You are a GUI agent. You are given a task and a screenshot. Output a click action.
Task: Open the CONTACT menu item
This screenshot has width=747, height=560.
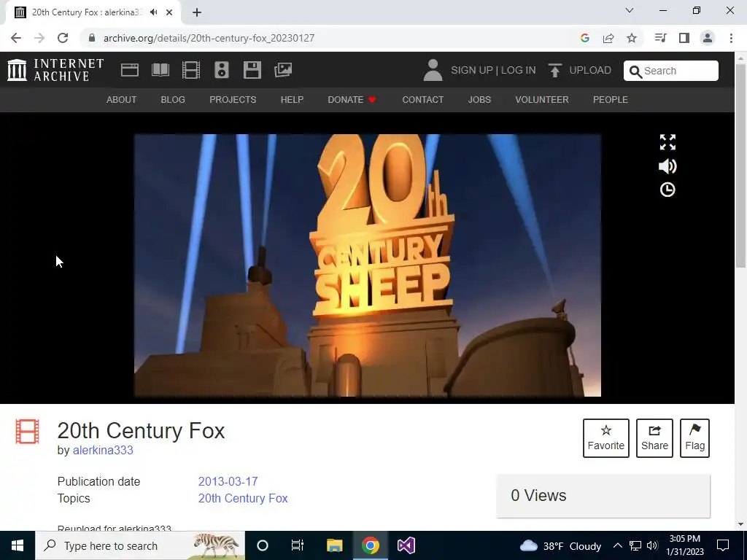point(422,99)
